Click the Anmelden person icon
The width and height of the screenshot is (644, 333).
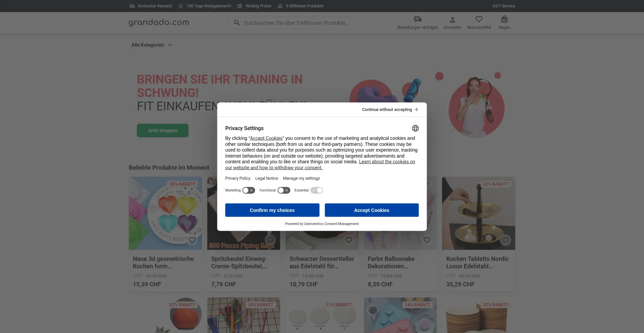tap(452, 20)
